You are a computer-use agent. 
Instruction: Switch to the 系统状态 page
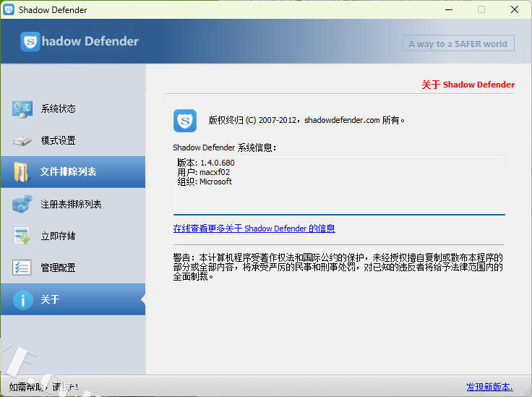[x=73, y=109]
